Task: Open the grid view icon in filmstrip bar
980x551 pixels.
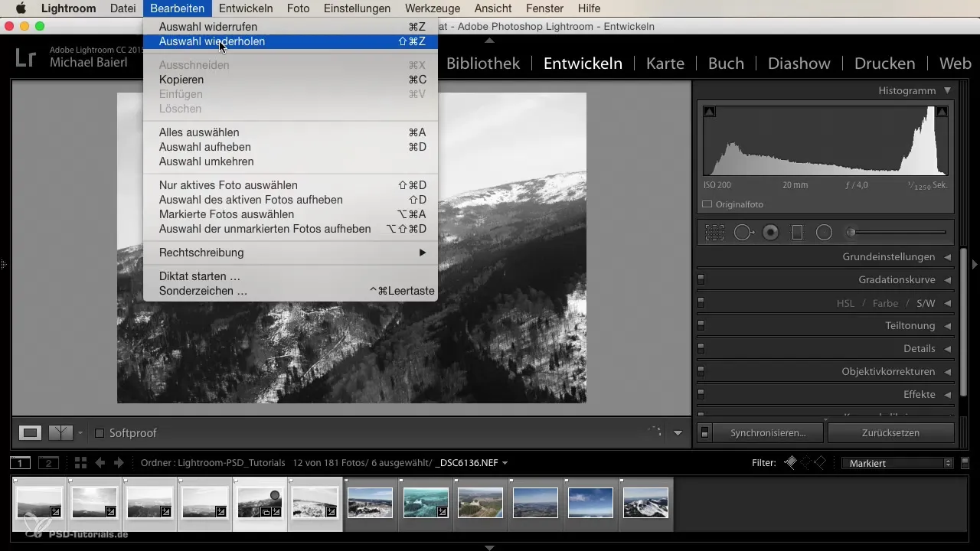Action: click(80, 463)
